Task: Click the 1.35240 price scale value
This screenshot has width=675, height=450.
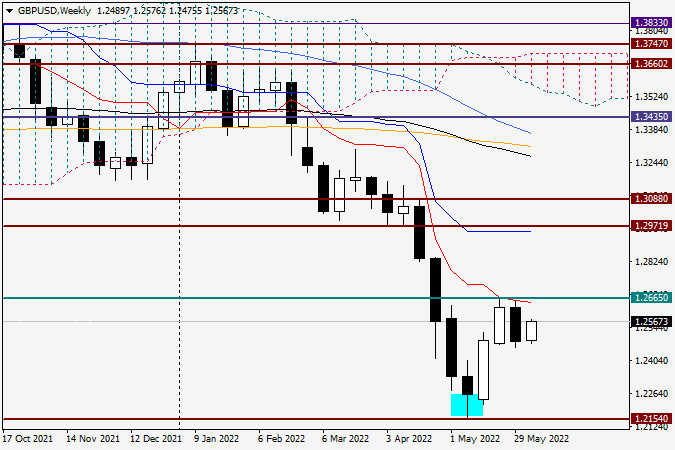Action: (x=652, y=96)
